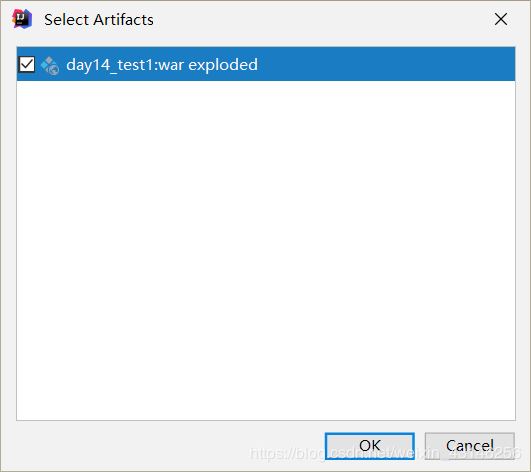Deselect the artifact via its checkbox

tap(26, 64)
